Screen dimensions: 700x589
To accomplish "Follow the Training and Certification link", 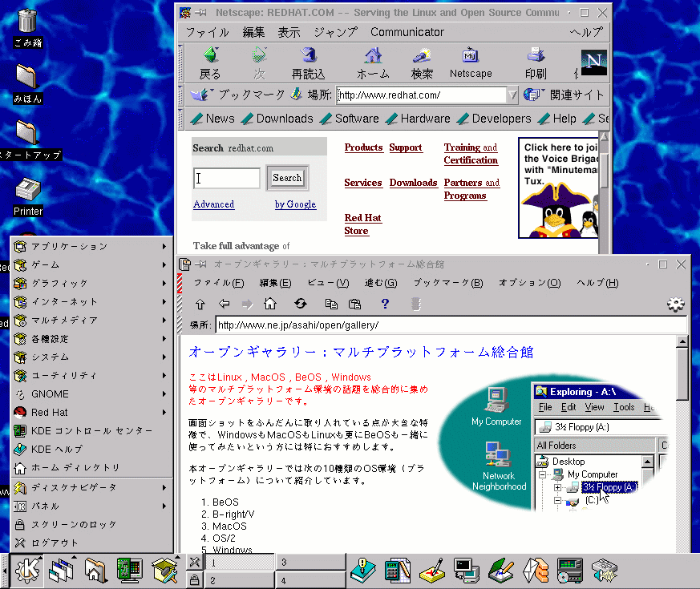I will (471, 154).
